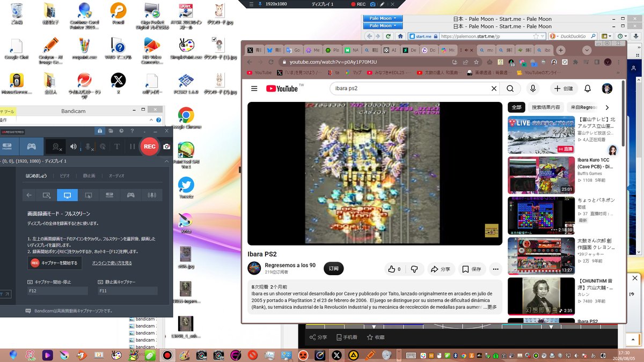Select fullscreen monitor mode in Bandicam
Screen dimensions: 644x362
[68, 195]
